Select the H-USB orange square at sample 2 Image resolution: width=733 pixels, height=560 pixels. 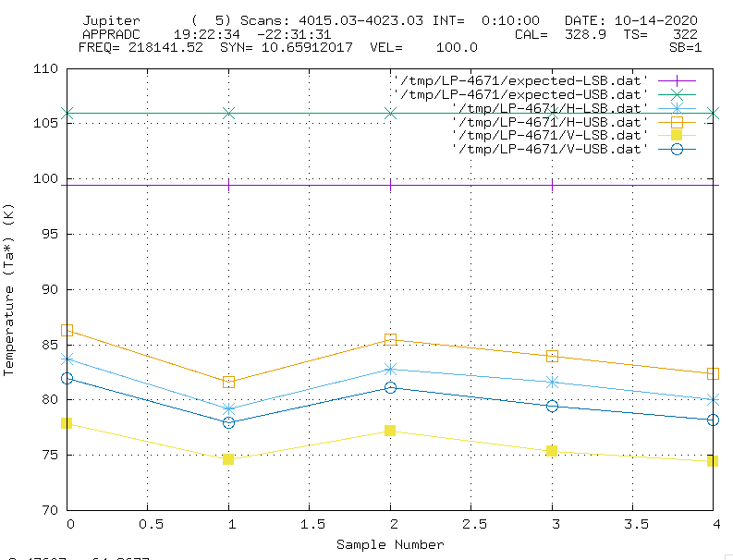(x=390, y=339)
